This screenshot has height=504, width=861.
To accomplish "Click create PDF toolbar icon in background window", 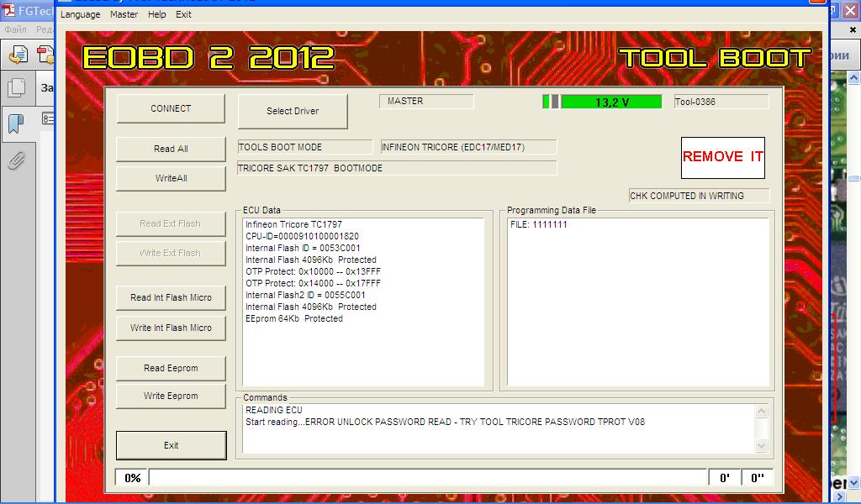I will (45, 55).
